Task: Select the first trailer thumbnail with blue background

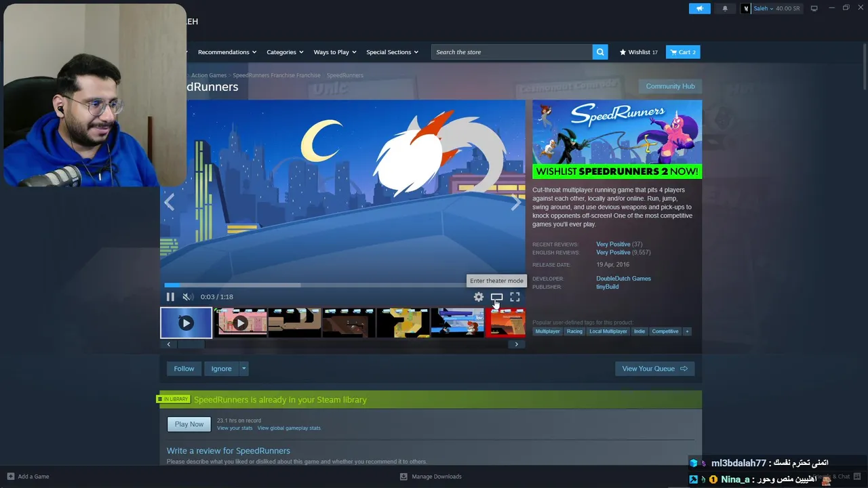Action: coord(186,323)
